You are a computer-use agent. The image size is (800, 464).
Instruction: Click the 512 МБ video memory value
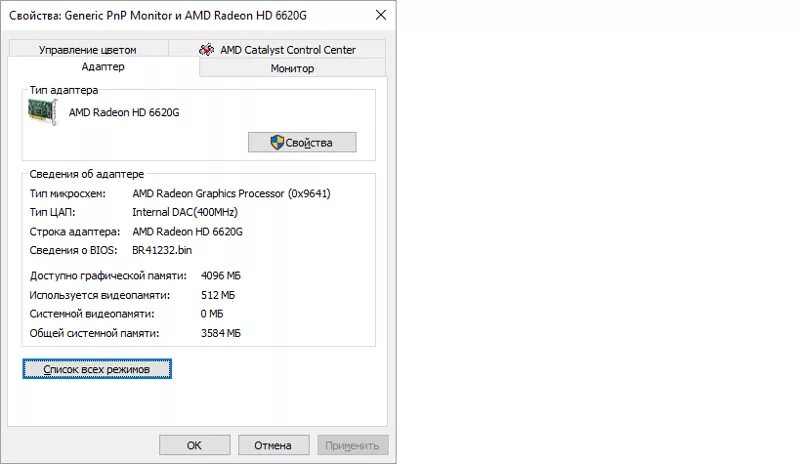point(218,295)
